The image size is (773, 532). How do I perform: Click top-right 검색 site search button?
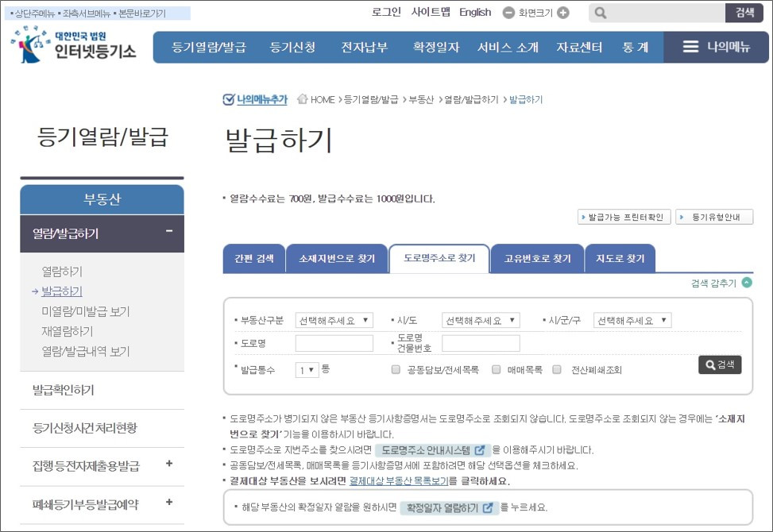(x=744, y=13)
